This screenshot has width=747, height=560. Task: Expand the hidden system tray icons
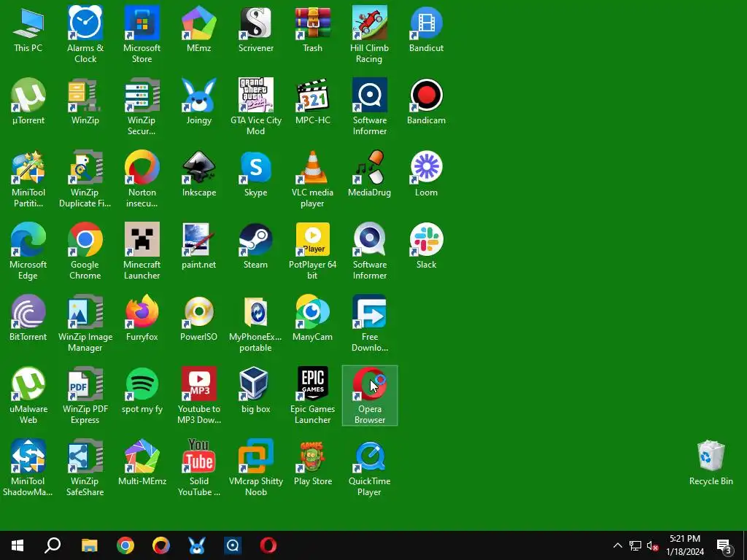click(x=617, y=545)
